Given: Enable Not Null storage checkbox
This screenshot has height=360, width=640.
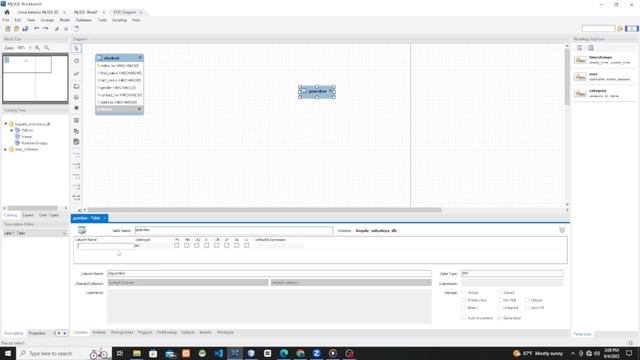Looking at the screenshot, I should click(x=500, y=300).
